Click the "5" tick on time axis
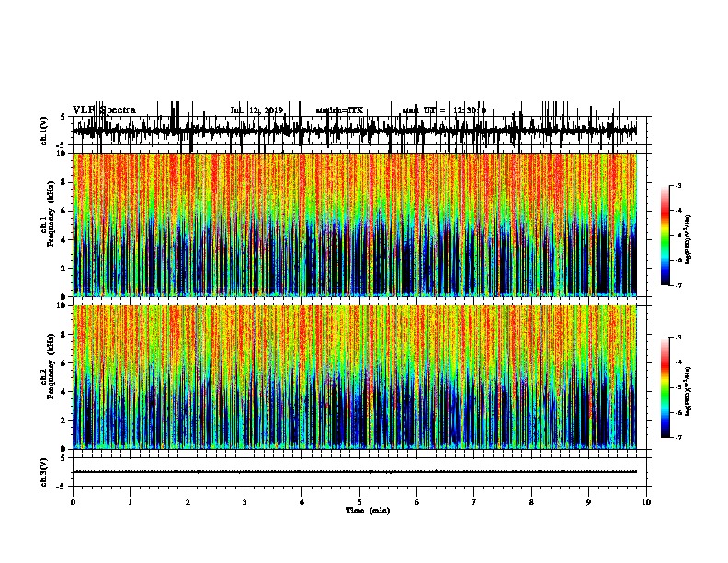This screenshot has width=728, height=563. point(359,502)
